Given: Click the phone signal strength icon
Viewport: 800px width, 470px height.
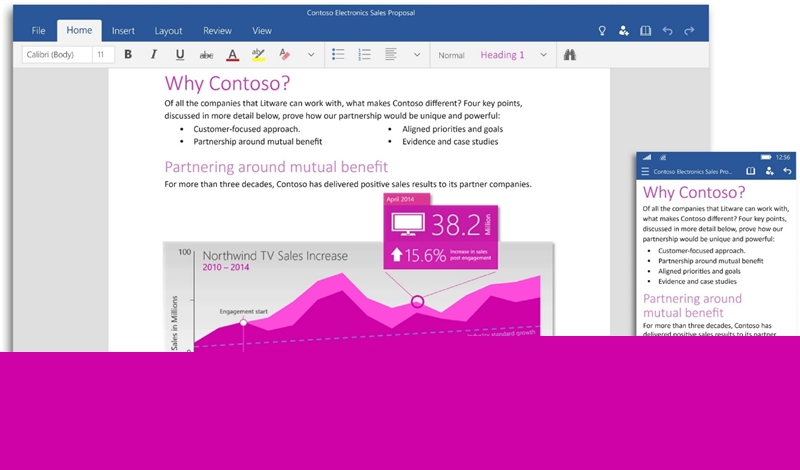Looking at the screenshot, I should tap(647, 157).
